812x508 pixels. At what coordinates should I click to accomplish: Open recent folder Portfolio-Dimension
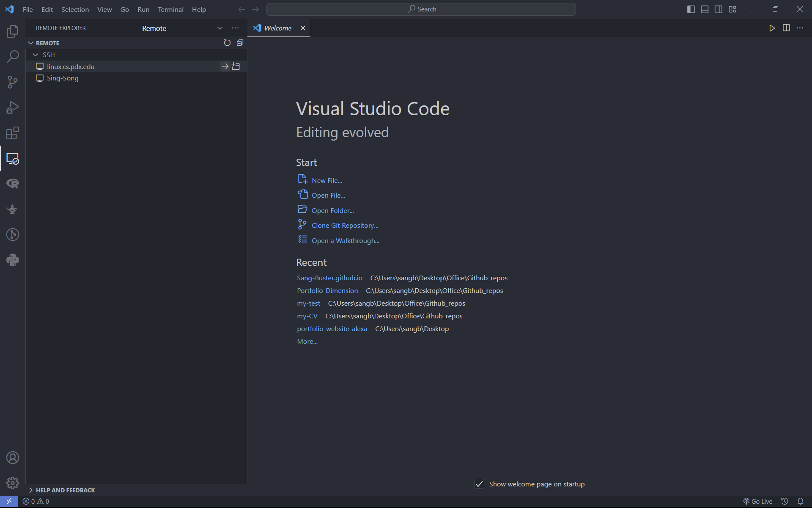pyautogui.click(x=327, y=290)
